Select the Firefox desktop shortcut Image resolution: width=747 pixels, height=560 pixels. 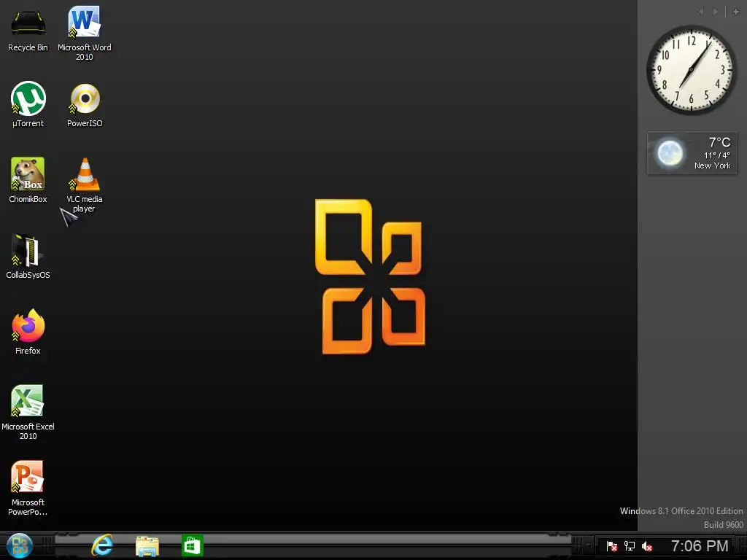28,332
